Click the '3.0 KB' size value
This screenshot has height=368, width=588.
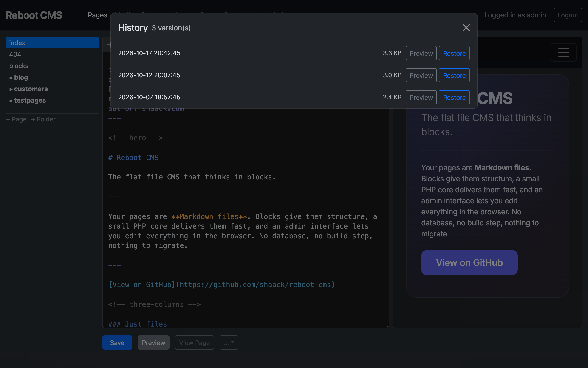tap(392, 75)
